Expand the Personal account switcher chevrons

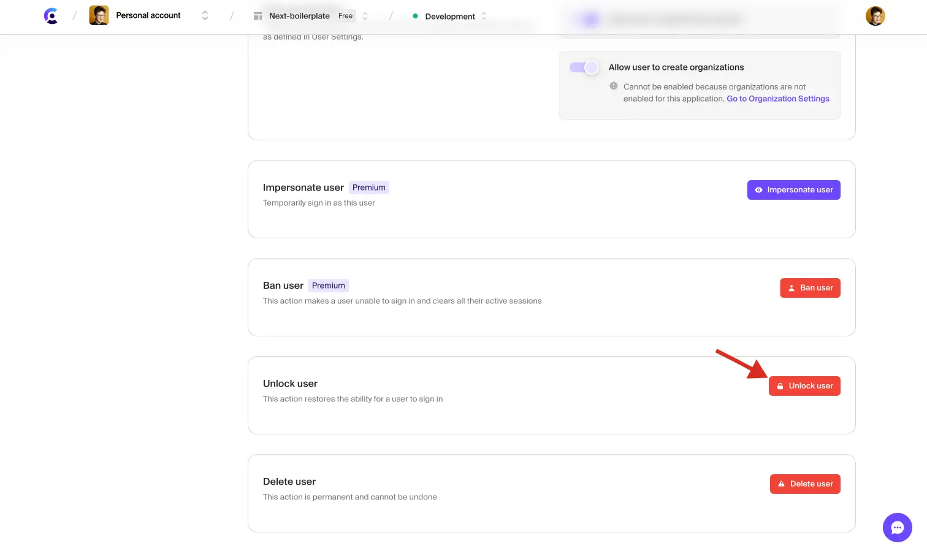[205, 16]
